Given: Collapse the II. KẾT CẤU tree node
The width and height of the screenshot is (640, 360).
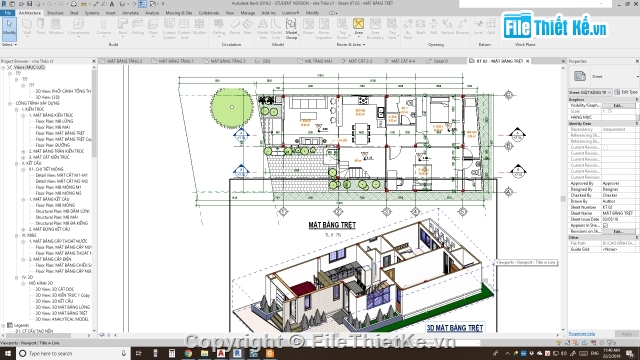Looking at the screenshot, I should [16, 163].
